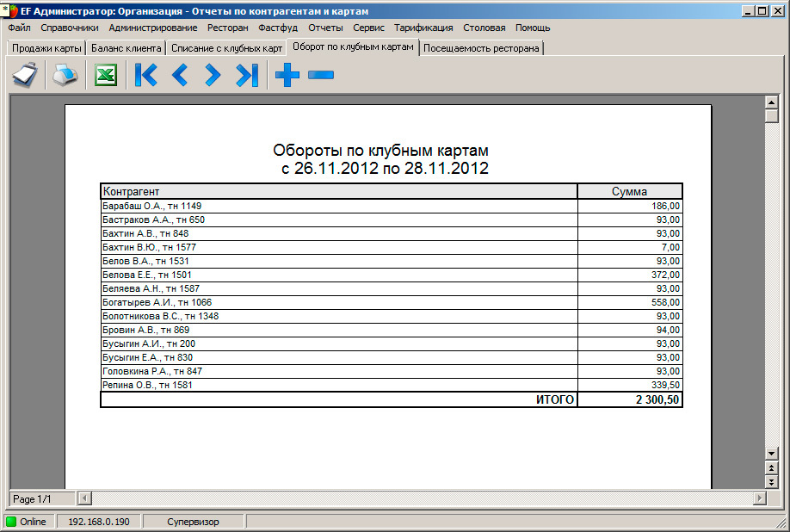Switch to the Продажи карты tab
790x532 pixels.
click(x=46, y=48)
